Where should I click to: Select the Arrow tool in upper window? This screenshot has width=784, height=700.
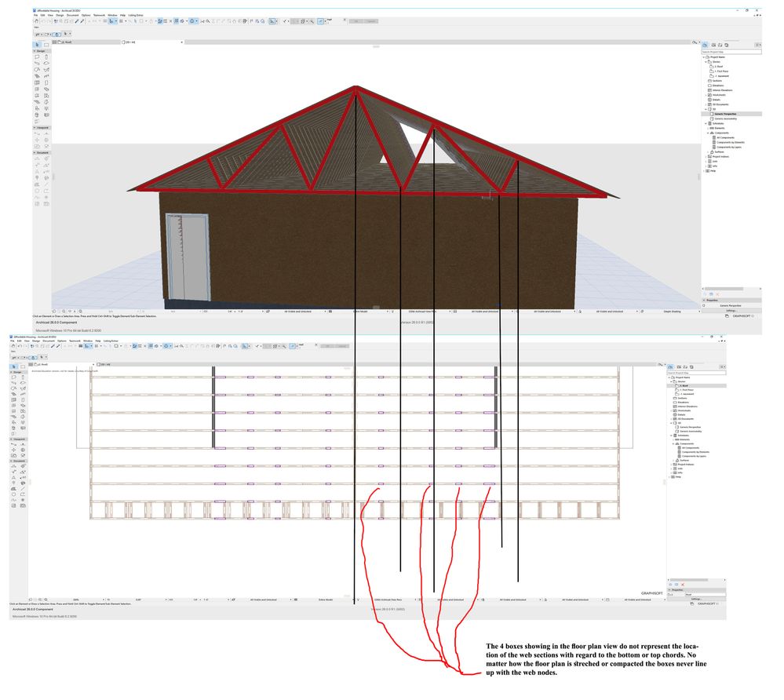(37, 45)
